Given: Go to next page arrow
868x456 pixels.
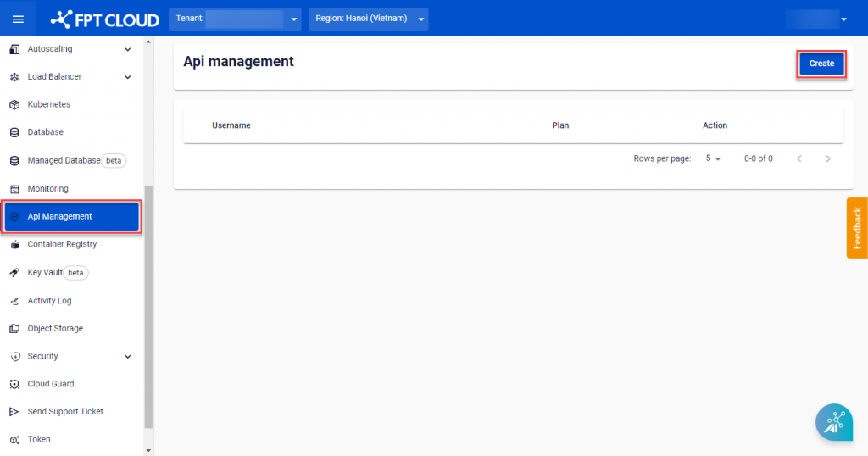Looking at the screenshot, I should (827, 158).
